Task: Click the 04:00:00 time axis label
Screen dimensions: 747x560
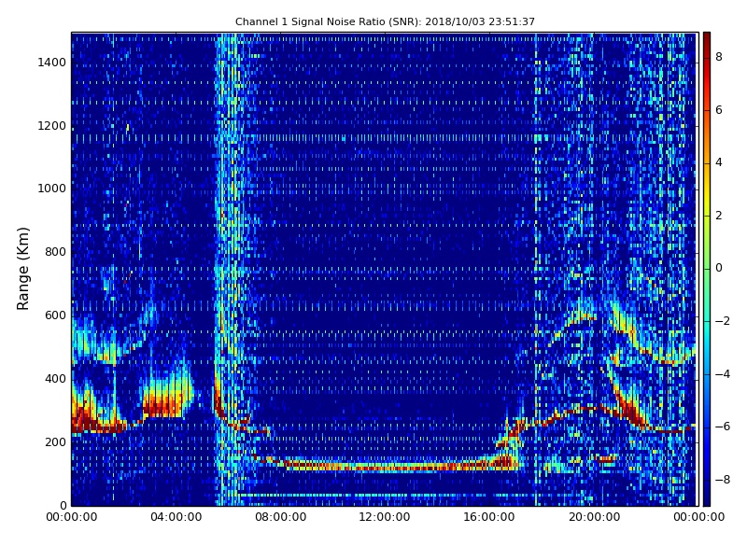Action: click(176, 517)
